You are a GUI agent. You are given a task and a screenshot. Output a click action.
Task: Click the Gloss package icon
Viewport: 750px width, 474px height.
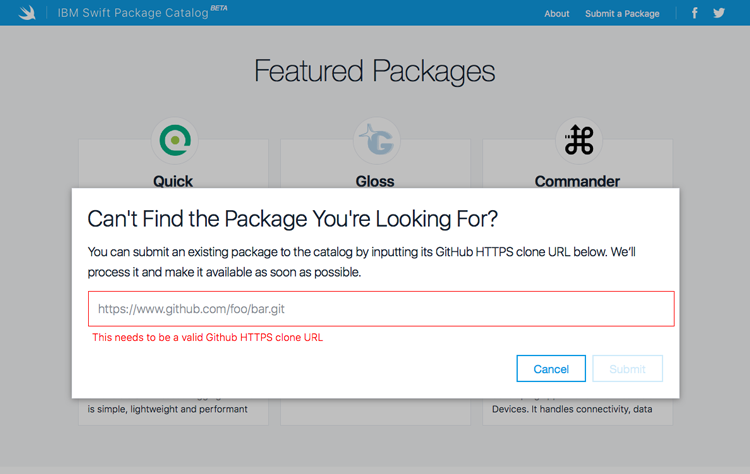[x=376, y=141]
